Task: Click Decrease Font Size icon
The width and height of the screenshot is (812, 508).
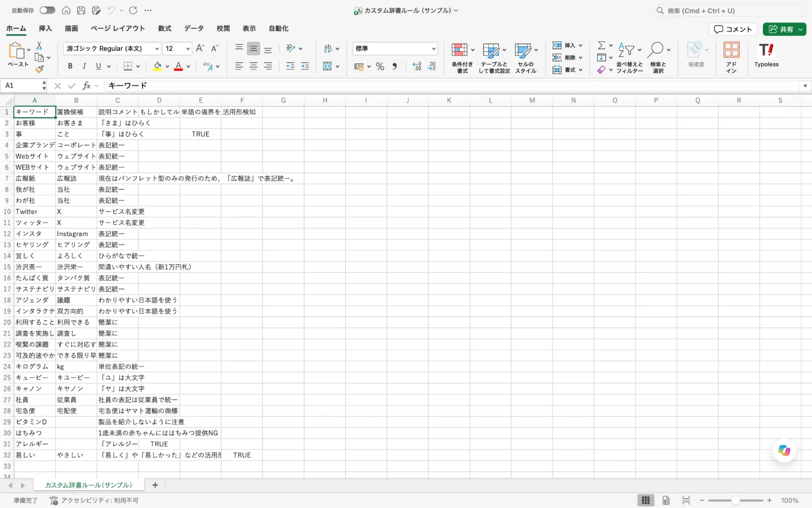Action: [215, 48]
